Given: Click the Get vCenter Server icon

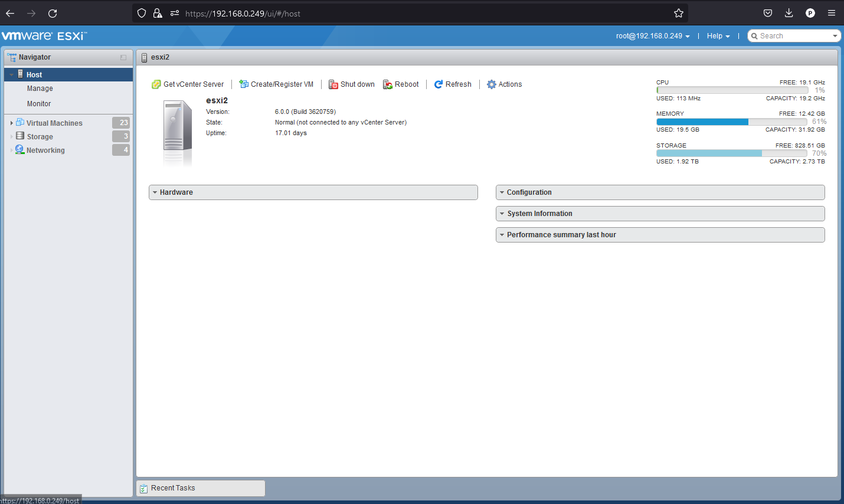Looking at the screenshot, I should pos(156,84).
